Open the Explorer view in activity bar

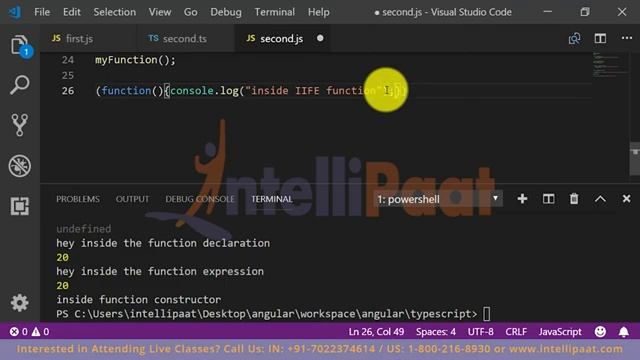[20, 46]
